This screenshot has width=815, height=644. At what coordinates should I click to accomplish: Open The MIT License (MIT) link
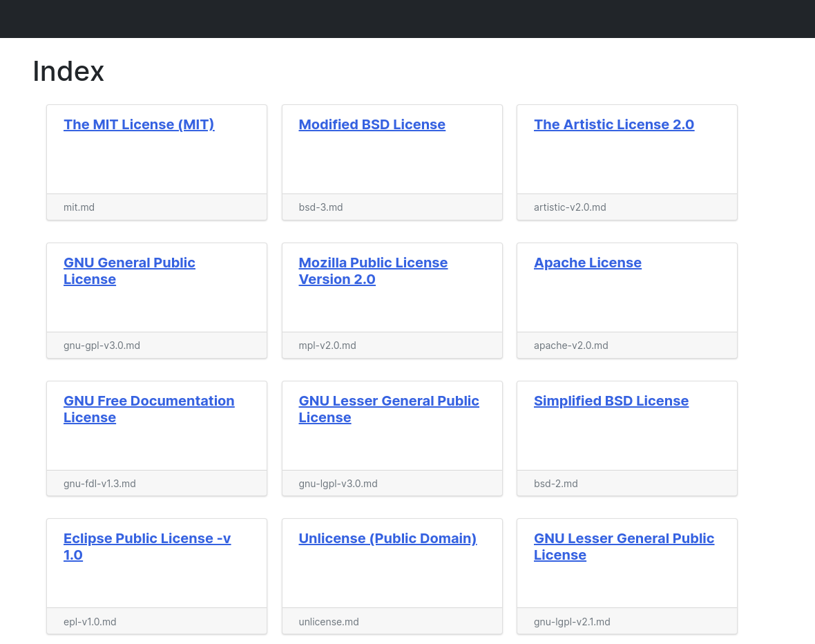(139, 125)
